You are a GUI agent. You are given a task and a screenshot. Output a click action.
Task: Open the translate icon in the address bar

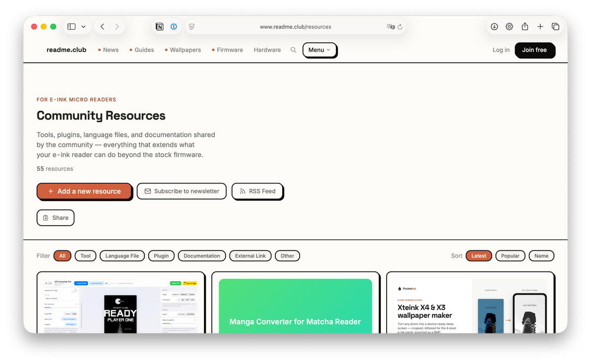391,27
